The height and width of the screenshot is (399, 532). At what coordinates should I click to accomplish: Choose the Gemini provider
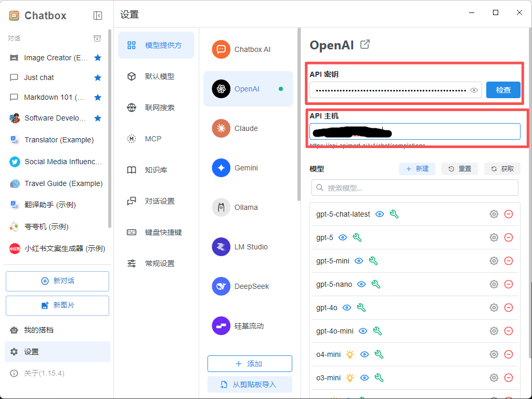tap(248, 168)
